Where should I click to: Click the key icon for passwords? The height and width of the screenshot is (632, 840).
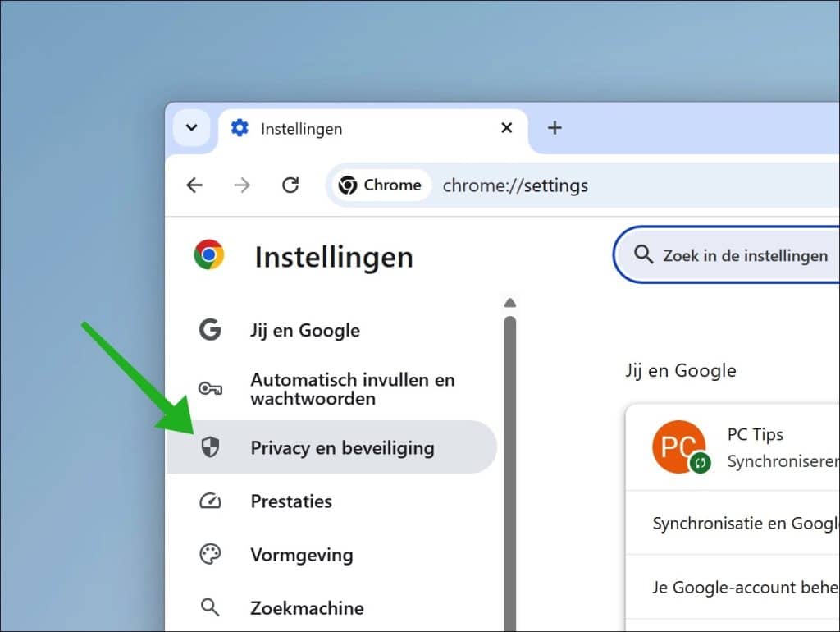click(x=210, y=388)
